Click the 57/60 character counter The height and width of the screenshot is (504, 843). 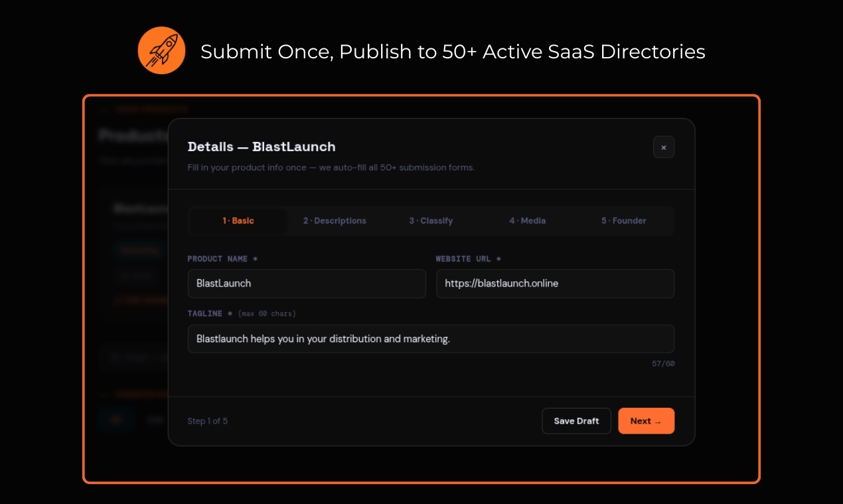(x=663, y=363)
